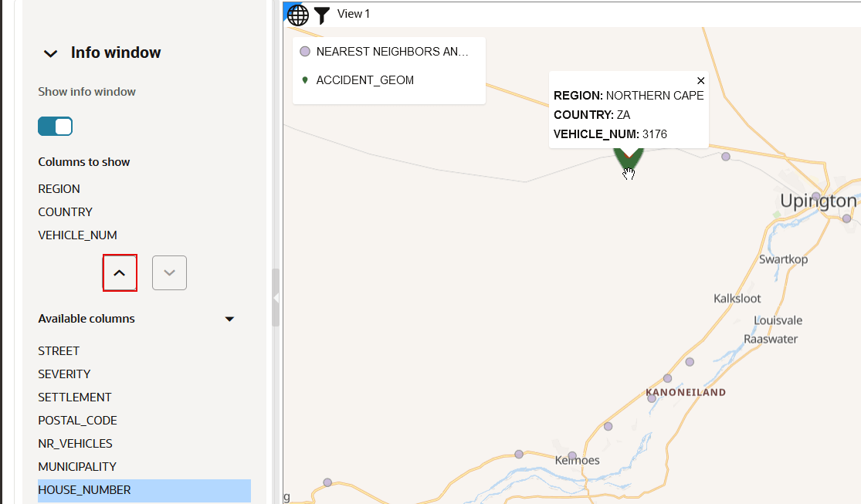Click the move column down arrow button

tap(169, 272)
